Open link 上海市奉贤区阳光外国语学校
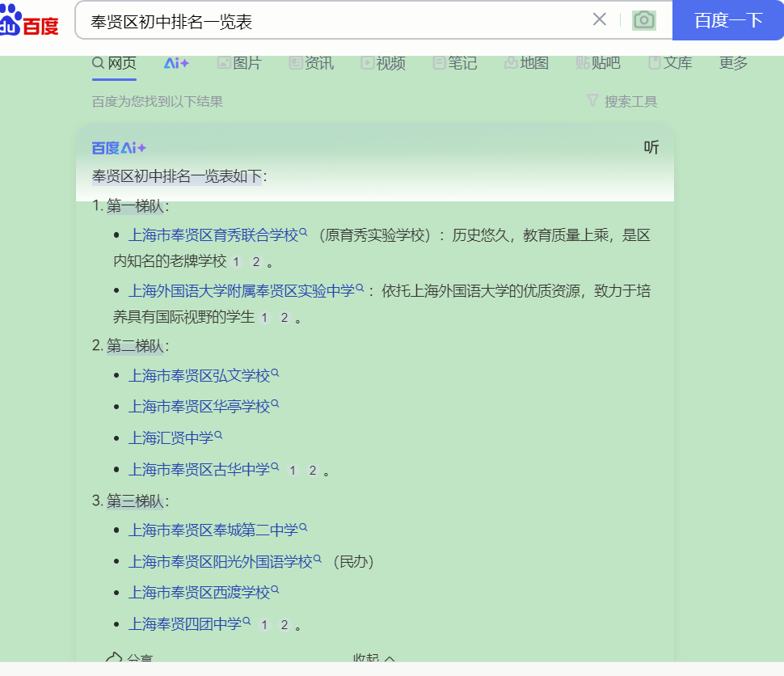 [225, 561]
